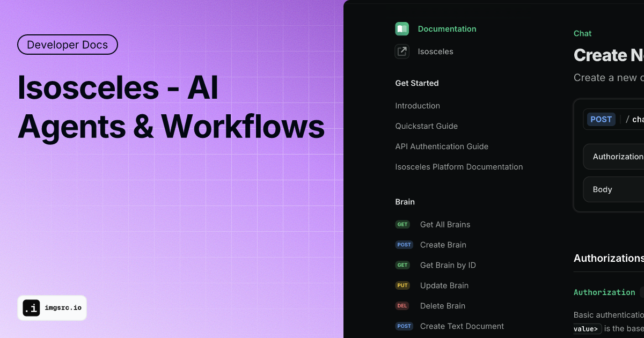644x338 pixels.
Task: Click the Isosceles external link icon
Action: (402, 52)
